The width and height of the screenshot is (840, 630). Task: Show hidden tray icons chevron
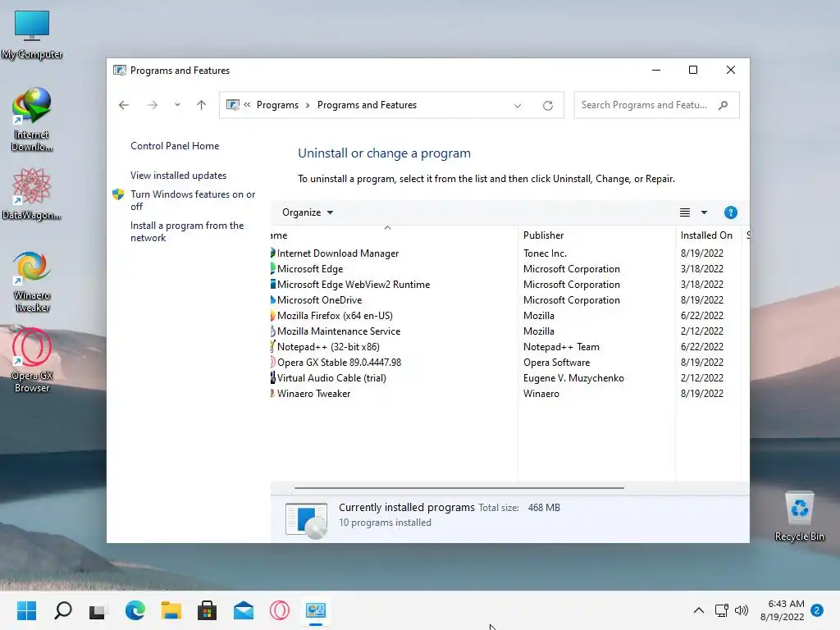(x=699, y=610)
